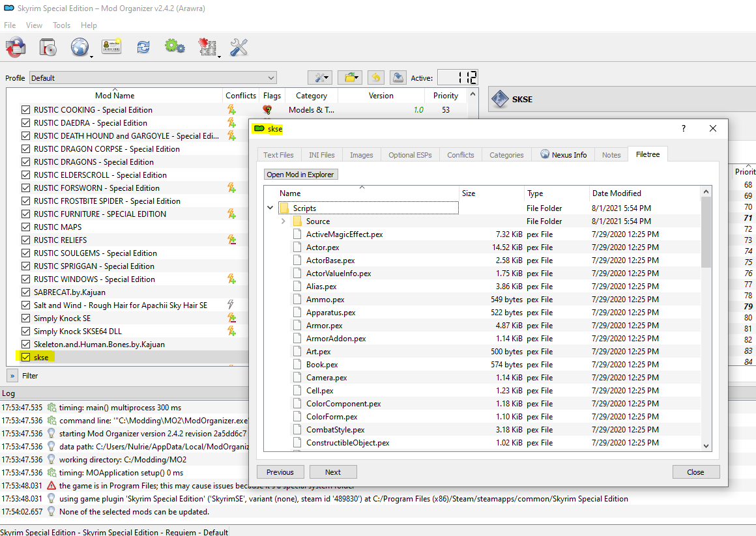Open the instance manager disc icon

tap(48, 48)
